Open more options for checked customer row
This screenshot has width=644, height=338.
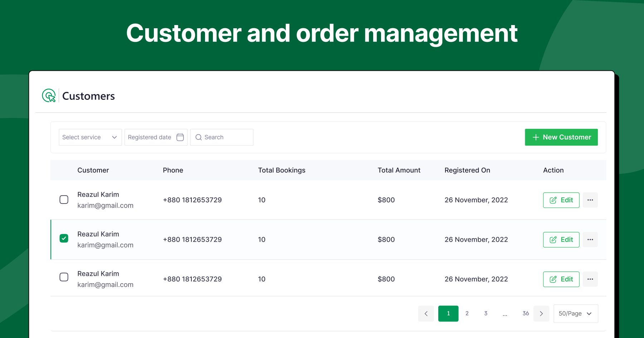[x=590, y=240]
